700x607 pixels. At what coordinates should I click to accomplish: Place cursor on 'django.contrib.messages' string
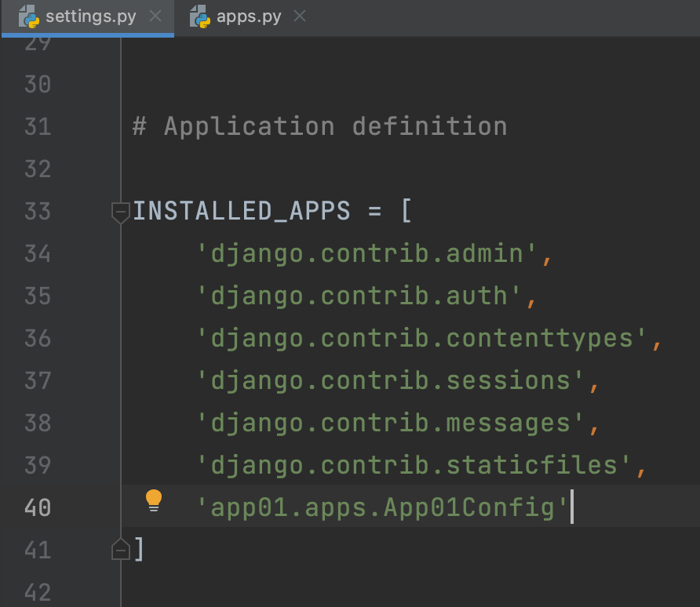coord(390,423)
